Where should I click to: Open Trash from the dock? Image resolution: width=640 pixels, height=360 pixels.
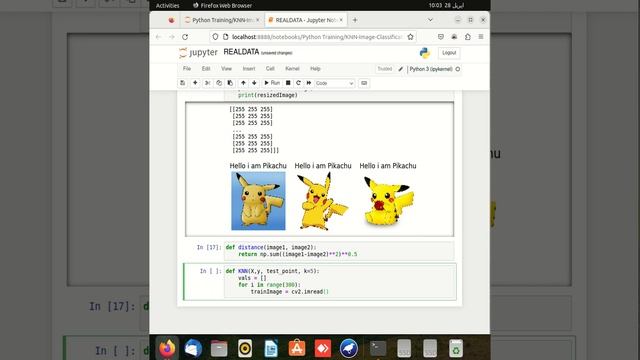(x=456, y=349)
